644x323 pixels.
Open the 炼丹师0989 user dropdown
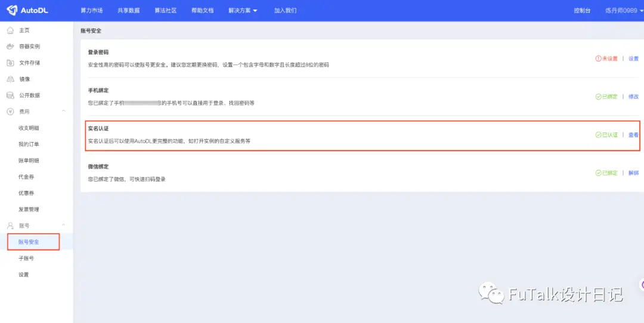(x=624, y=11)
